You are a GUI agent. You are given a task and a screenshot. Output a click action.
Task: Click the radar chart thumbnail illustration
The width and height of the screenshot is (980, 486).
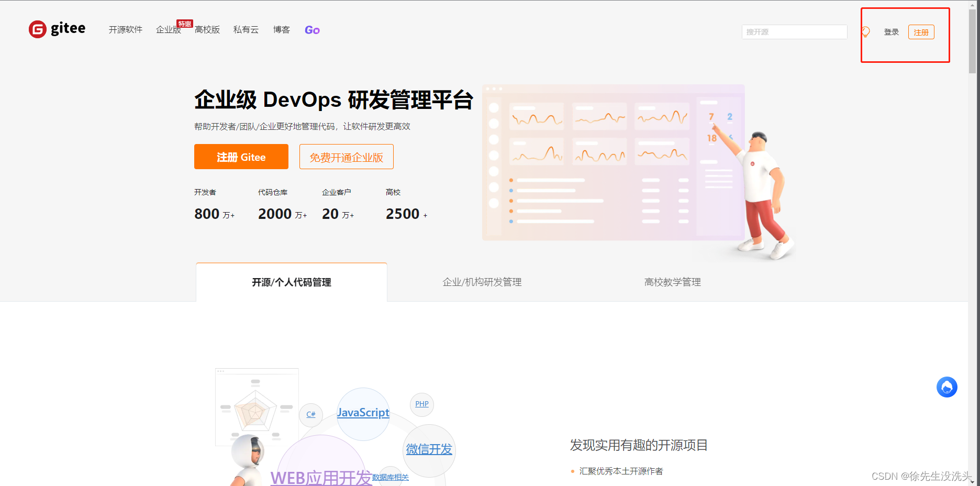point(257,407)
